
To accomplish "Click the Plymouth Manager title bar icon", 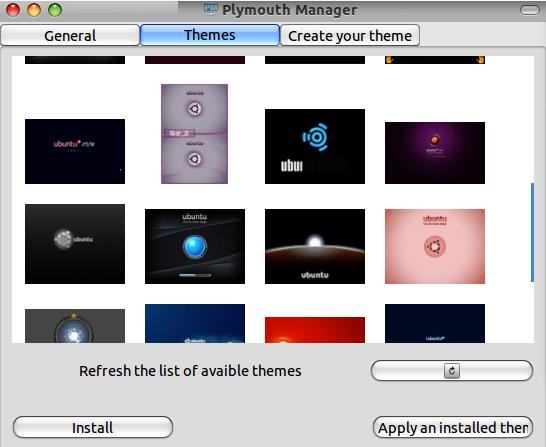I will tap(211, 9).
